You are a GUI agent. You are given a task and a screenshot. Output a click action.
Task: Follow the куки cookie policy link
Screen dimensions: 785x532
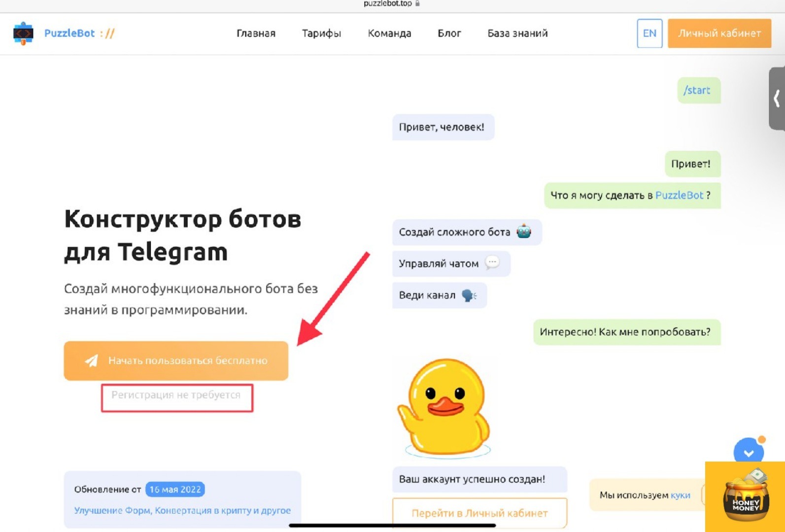point(681,496)
